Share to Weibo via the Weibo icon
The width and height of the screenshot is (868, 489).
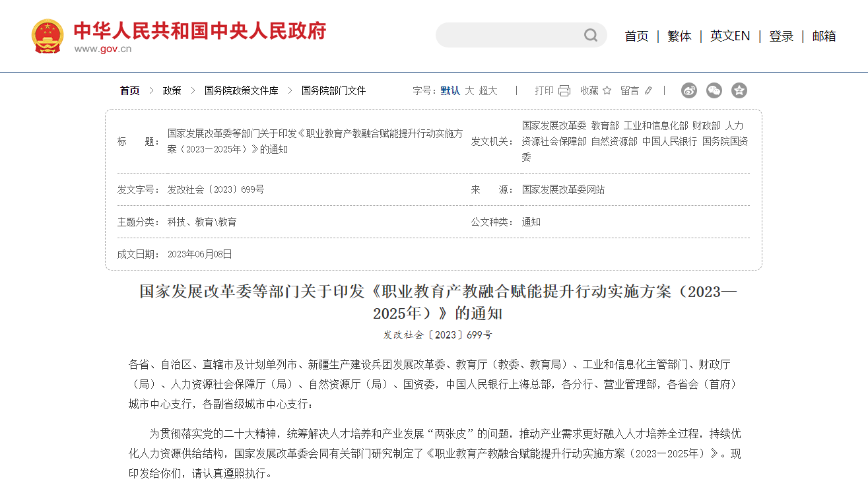tap(689, 90)
